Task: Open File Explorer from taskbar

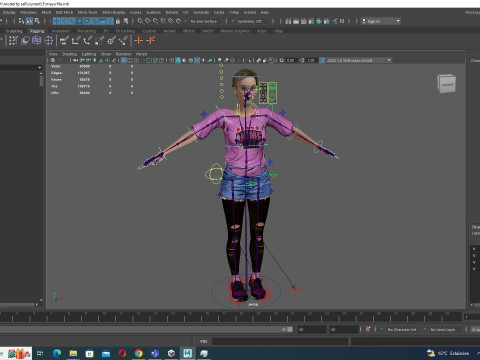Action: click(x=73, y=353)
